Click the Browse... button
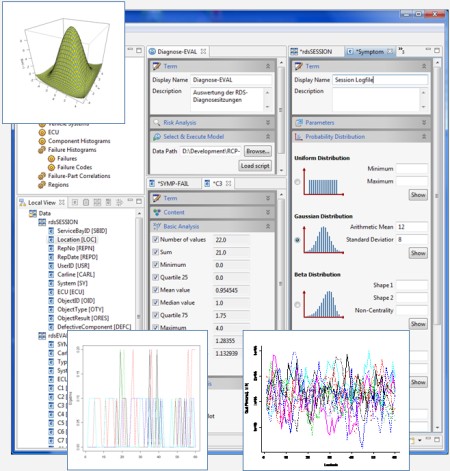The height and width of the screenshot is (471, 450). click(x=257, y=151)
